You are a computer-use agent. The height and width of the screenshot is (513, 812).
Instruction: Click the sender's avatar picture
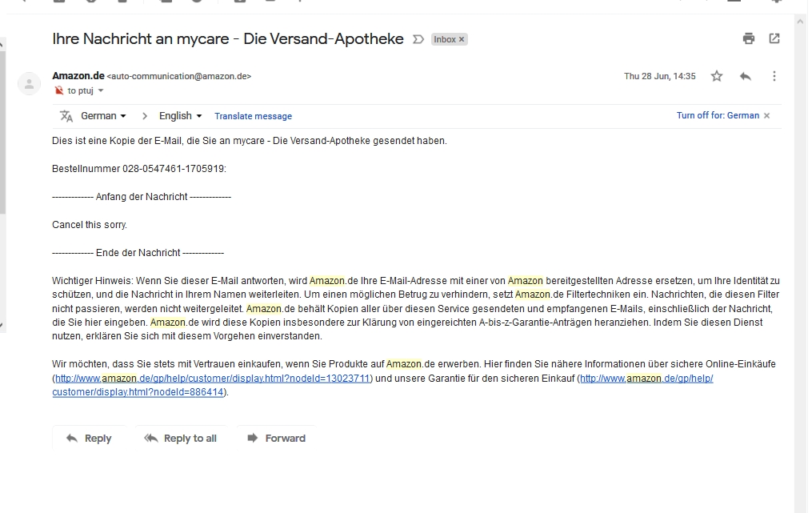tap(29, 83)
